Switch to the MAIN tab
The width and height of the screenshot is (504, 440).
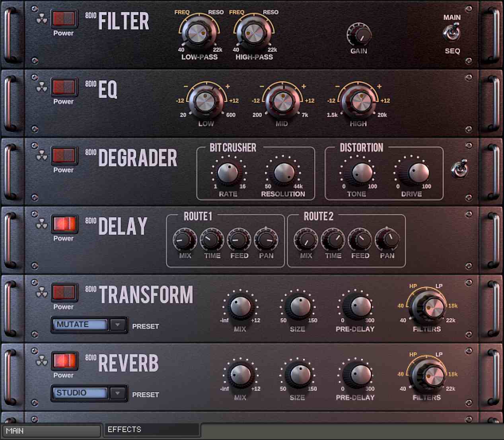pos(51,431)
